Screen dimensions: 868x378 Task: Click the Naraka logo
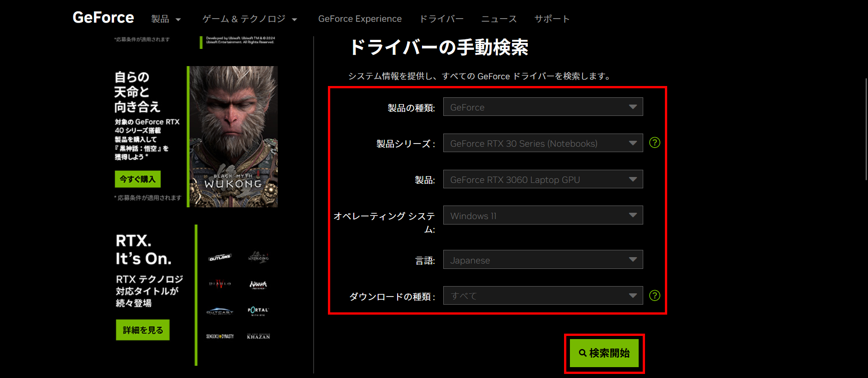[x=258, y=284]
